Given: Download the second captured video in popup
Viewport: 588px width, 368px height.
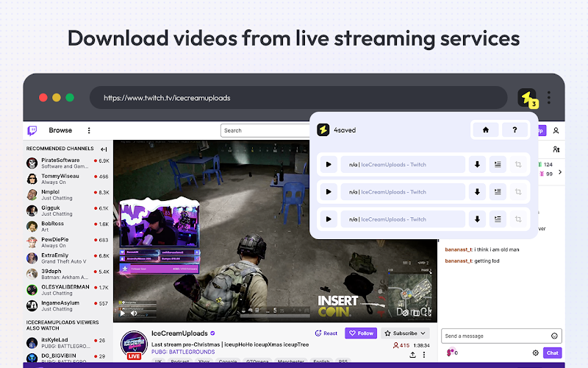Looking at the screenshot, I should [x=477, y=192].
